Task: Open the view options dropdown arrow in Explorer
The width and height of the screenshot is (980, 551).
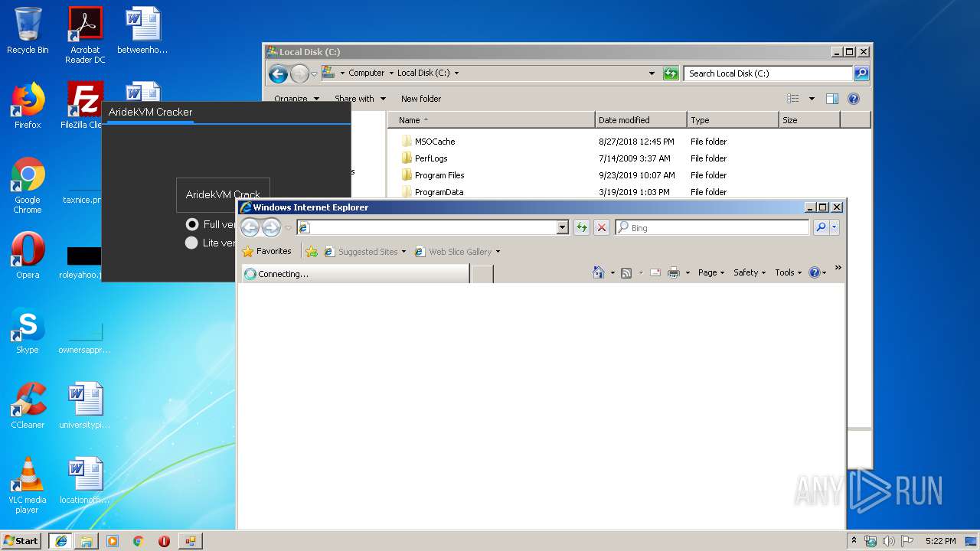Action: point(812,99)
